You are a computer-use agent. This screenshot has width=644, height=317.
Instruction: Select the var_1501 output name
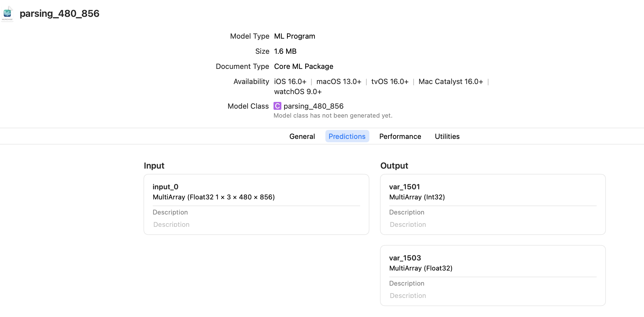click(404, 187)
